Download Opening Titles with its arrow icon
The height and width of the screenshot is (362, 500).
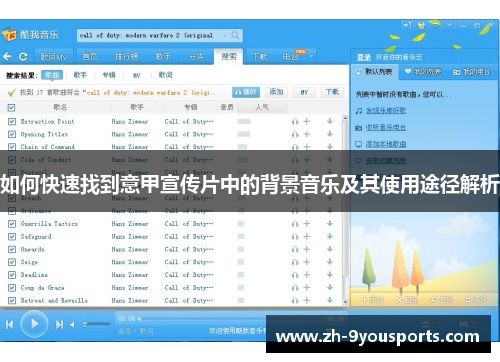click(x=330, y=134)
